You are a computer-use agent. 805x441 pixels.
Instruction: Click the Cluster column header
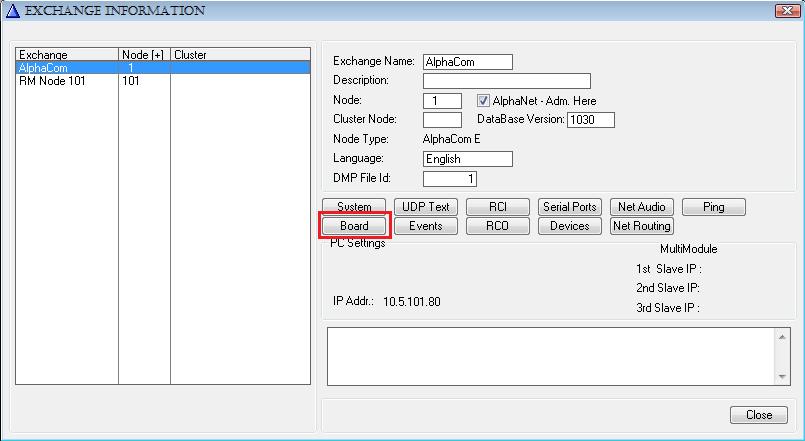240,54
